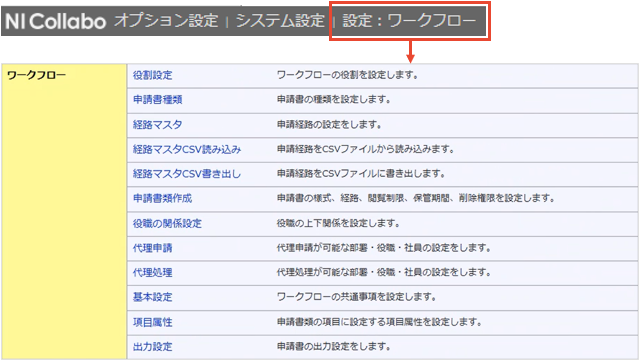Viewport: 640px width, 361px height.
Task: Open the 項目属性 link
Action: tap(153, 322)
